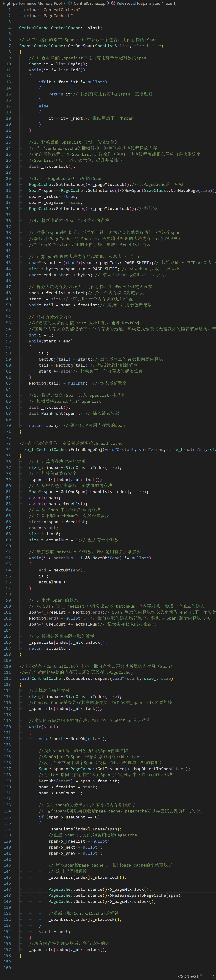216x980 pixels.
Task: Open the High-performance Memory Pool breadcrumb
Action: 32,3
